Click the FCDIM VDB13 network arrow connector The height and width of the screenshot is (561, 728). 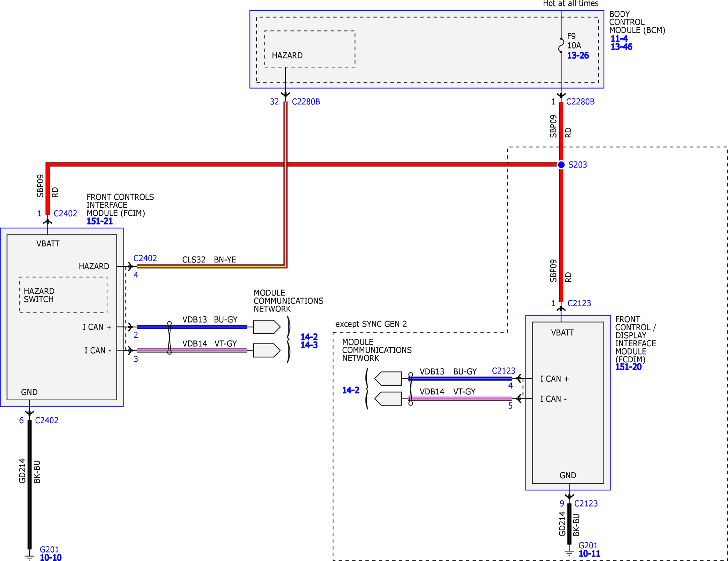(x=388, y=378)
